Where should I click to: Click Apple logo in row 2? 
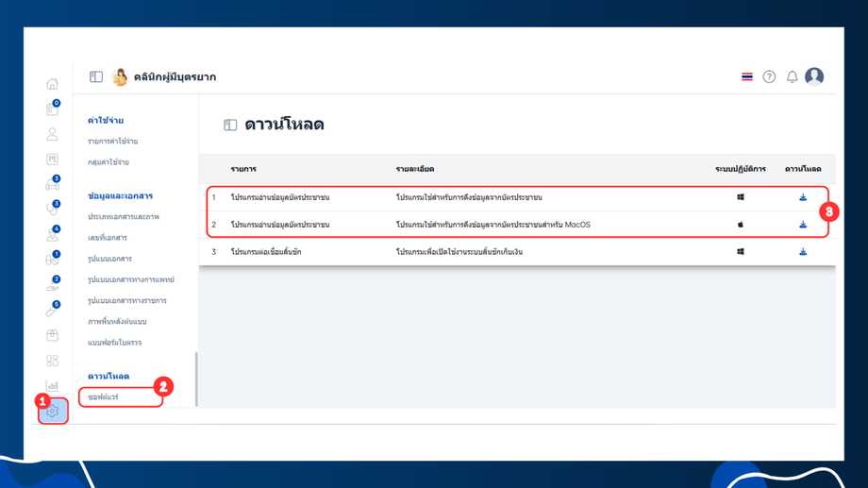[x=741, y=225]
